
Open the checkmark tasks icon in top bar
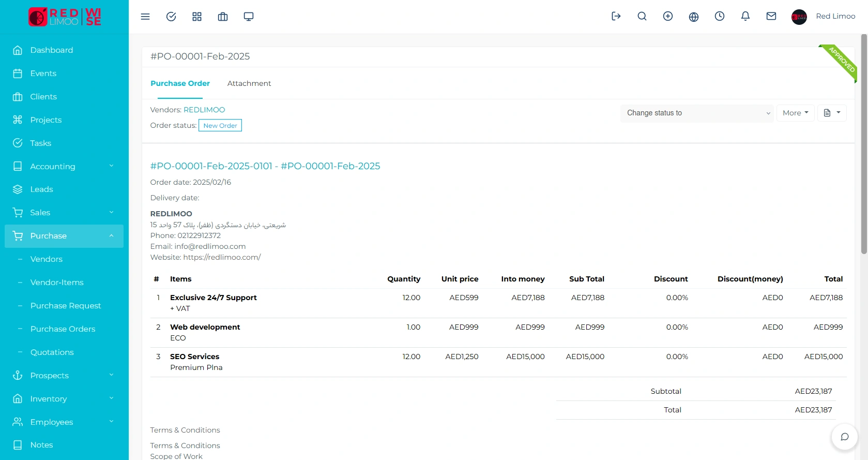[x=171, y=17]
